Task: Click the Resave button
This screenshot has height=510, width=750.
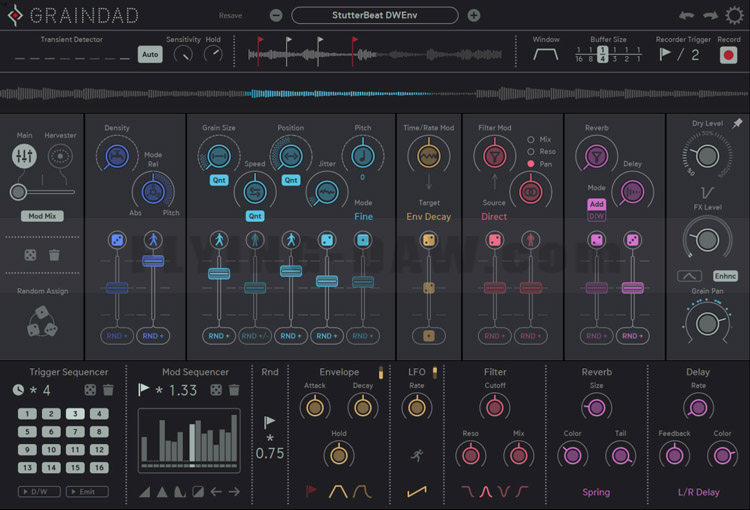Action: point(230,15)
